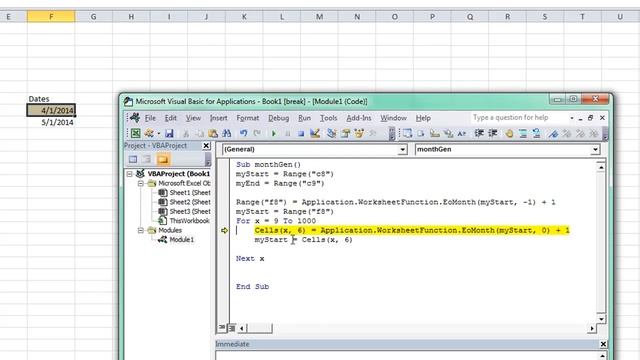Select Sheet2 in project tree
This screenshot has height=360, width=640.
pyautogui.click(x=189, y=202)
